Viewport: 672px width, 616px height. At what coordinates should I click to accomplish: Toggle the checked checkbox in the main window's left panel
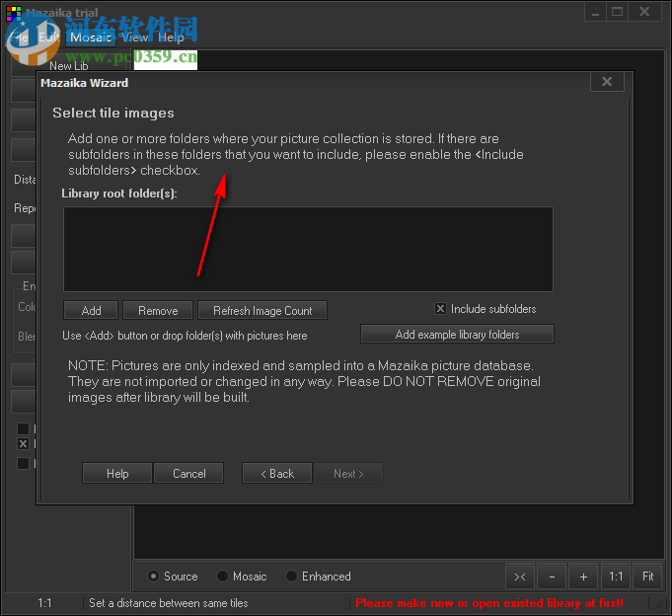(x=23, y=443)
